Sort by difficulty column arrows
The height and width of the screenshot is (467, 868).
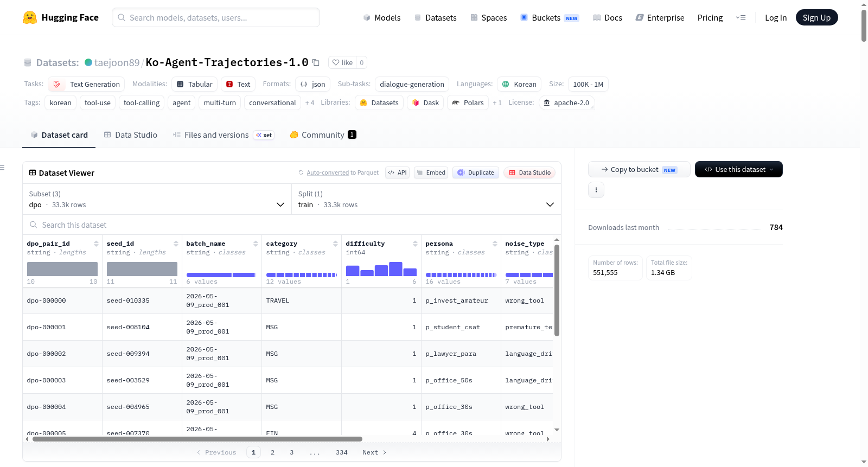click(x=415, y=244)
